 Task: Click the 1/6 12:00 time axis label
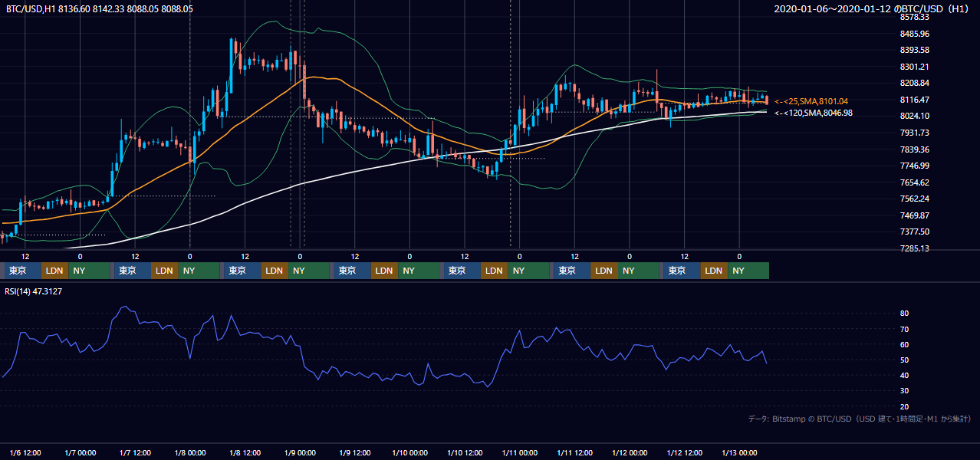(25, 452)
